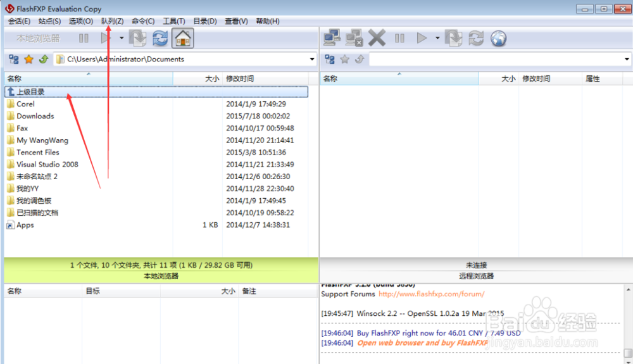Click the log panel scrollbar thumb
Screen dimensions: 633x364
tap(628, 353)
